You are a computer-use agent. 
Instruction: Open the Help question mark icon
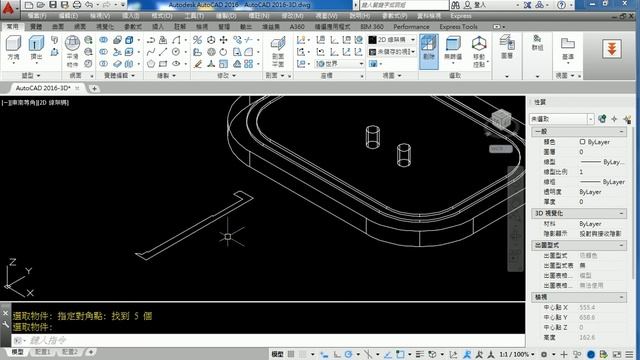click(562, 5)
